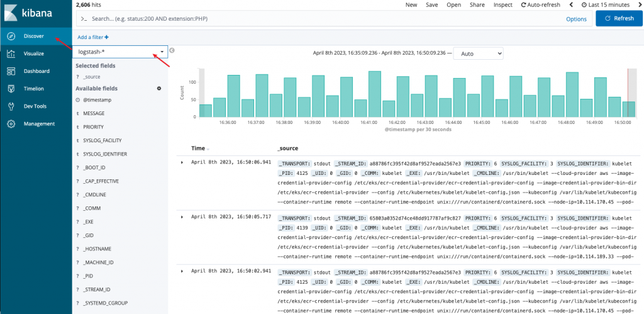Open the logstash-* index pattern dropdown
The image size is (644, 314).
[x=120, y=52]
